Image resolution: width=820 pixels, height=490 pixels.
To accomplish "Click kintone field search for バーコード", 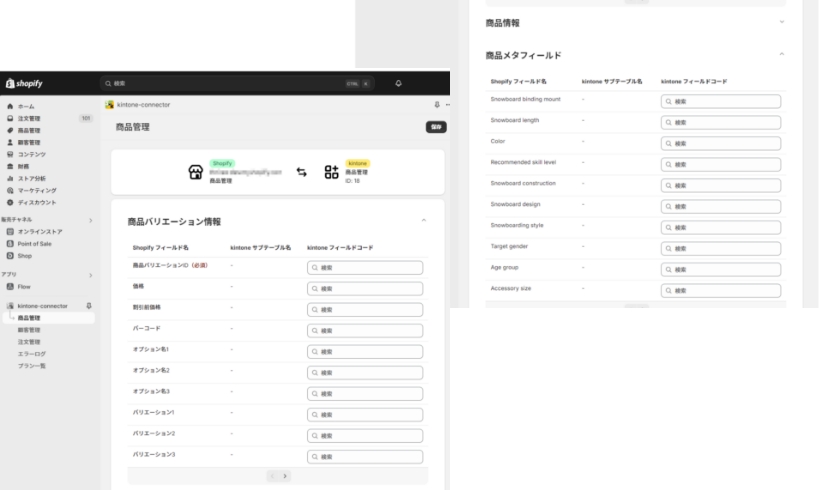I will pyautogui.click(x=364, y=330).
